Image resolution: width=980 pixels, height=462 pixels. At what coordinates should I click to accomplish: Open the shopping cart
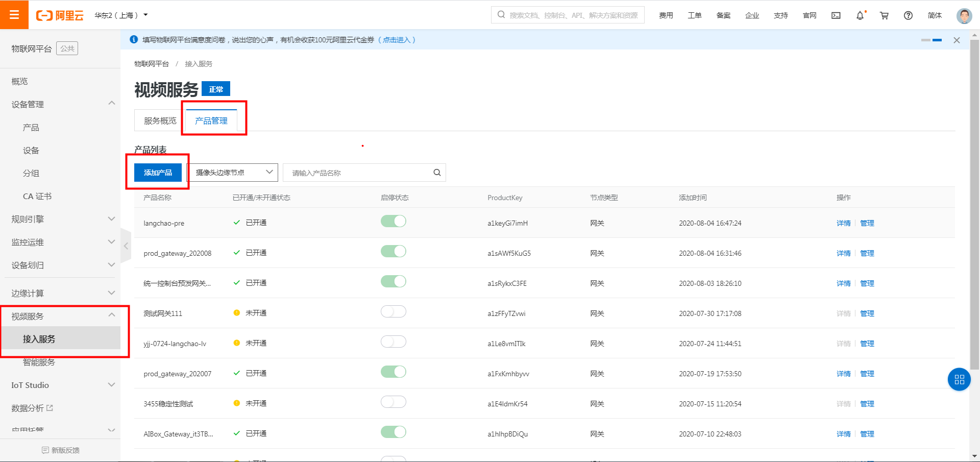[884, 15]
